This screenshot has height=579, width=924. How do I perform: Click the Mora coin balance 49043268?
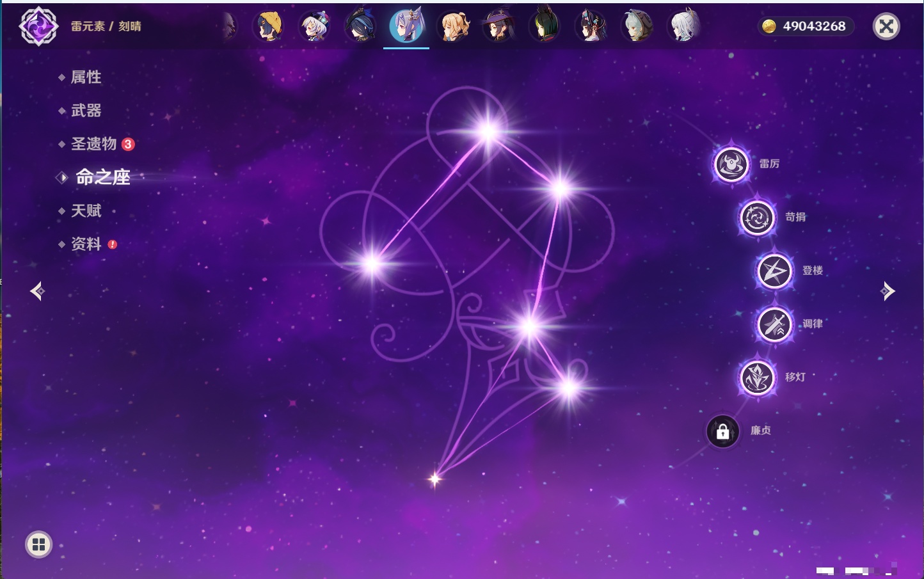pos(806,26)
